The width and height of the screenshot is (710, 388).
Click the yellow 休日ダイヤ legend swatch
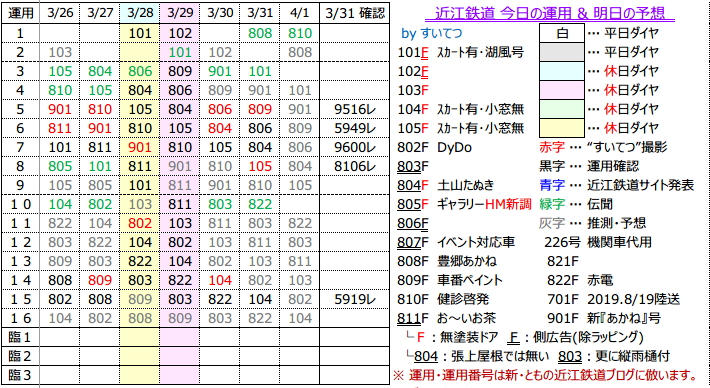(x=561, y=128)
